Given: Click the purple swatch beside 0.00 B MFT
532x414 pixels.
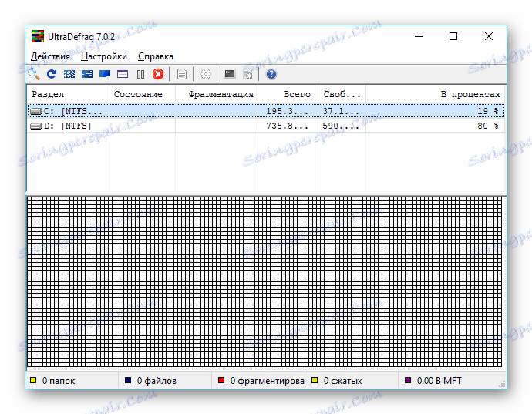Looking at the screenshot, I should 408,380.
